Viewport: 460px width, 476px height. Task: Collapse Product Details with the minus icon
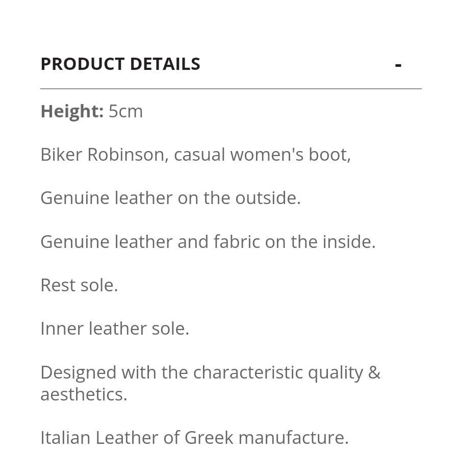398,65
